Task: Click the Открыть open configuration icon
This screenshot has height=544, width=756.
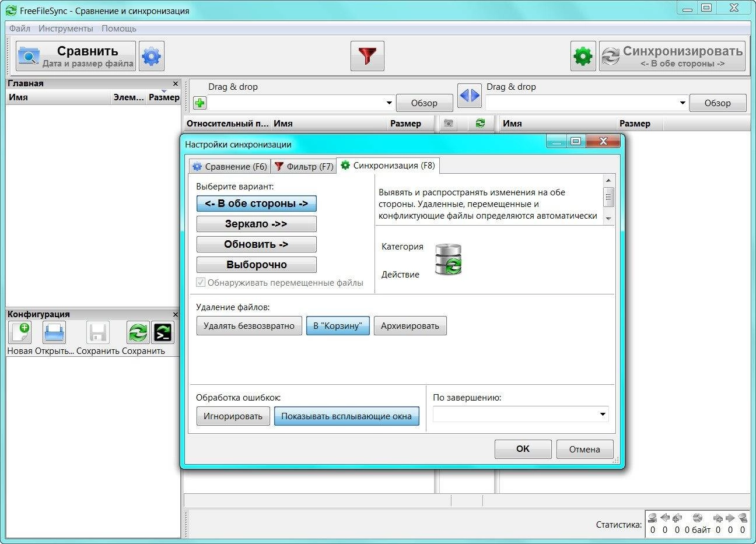Action: point(54,333)
